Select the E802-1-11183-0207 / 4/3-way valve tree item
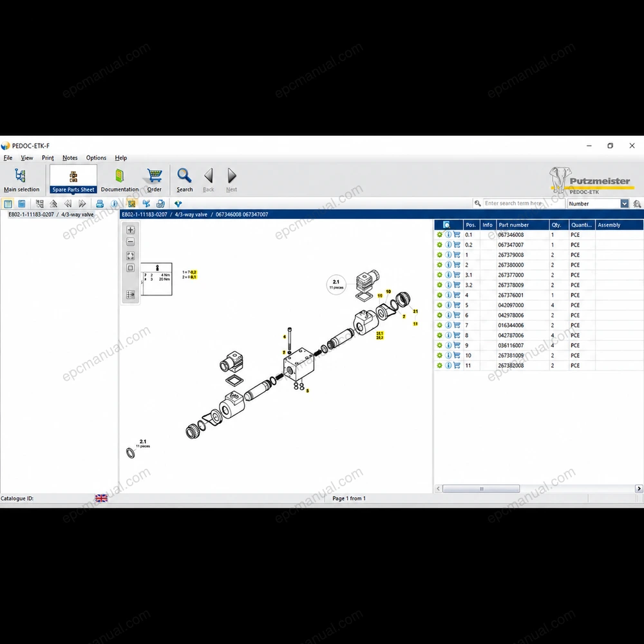This screenshot has width=644, height=644. (52, 214)
